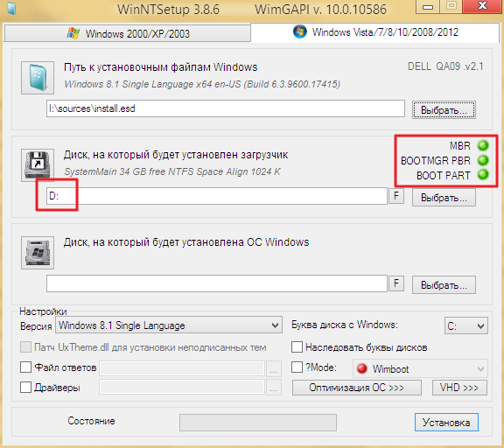Image resolution: width=504 pixels, height=448 pixels.
Task: Click the BOOT PART green status light
Action: (x=483, y=175)
